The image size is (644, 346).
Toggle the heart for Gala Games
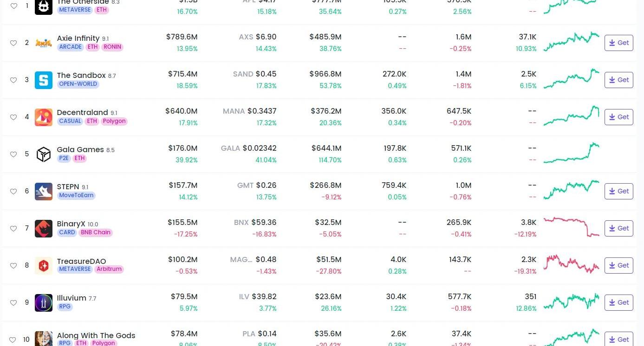pyautogui.click(x=13, y=154)
